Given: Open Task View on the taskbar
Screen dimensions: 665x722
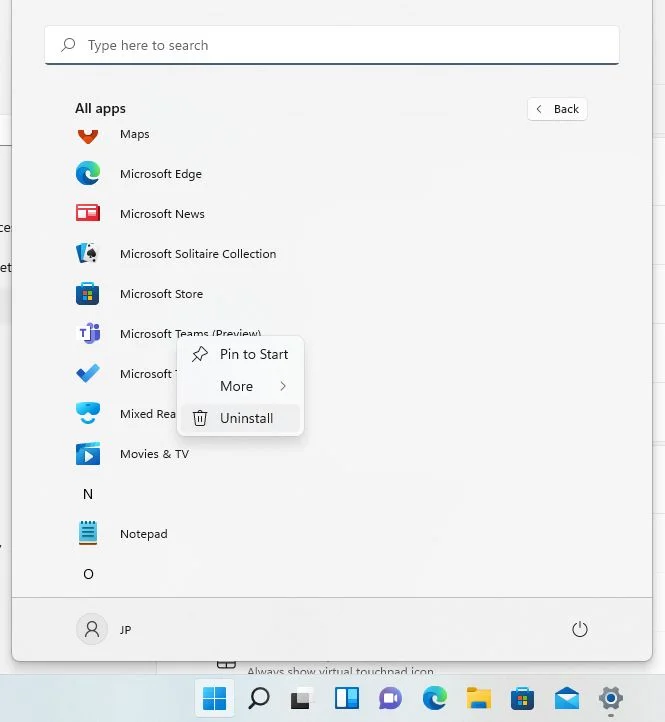Looking at the screenshot, I should pos(302,699).
